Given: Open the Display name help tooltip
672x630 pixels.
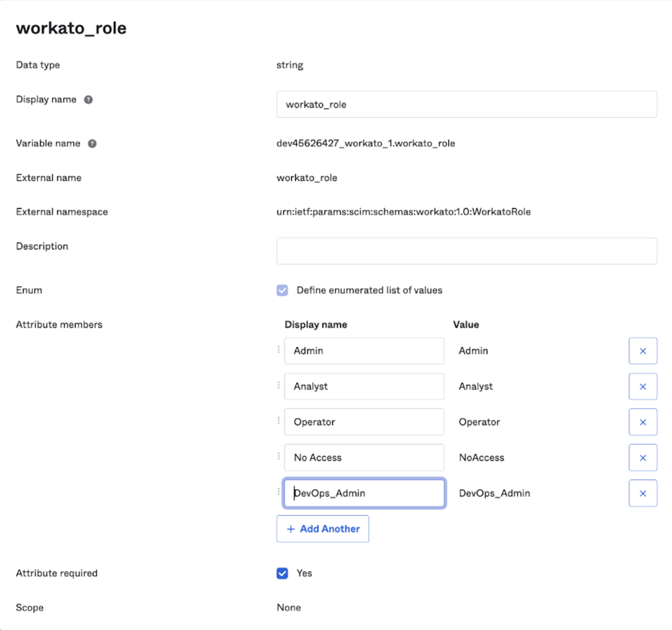Looking at the screenshot, I should [x=89, y=99].
